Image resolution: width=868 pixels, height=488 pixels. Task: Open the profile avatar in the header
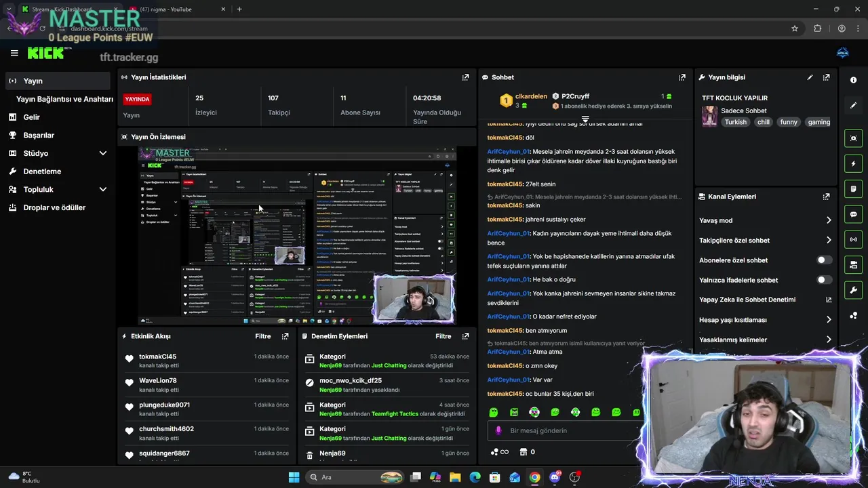tap(842, 53)
